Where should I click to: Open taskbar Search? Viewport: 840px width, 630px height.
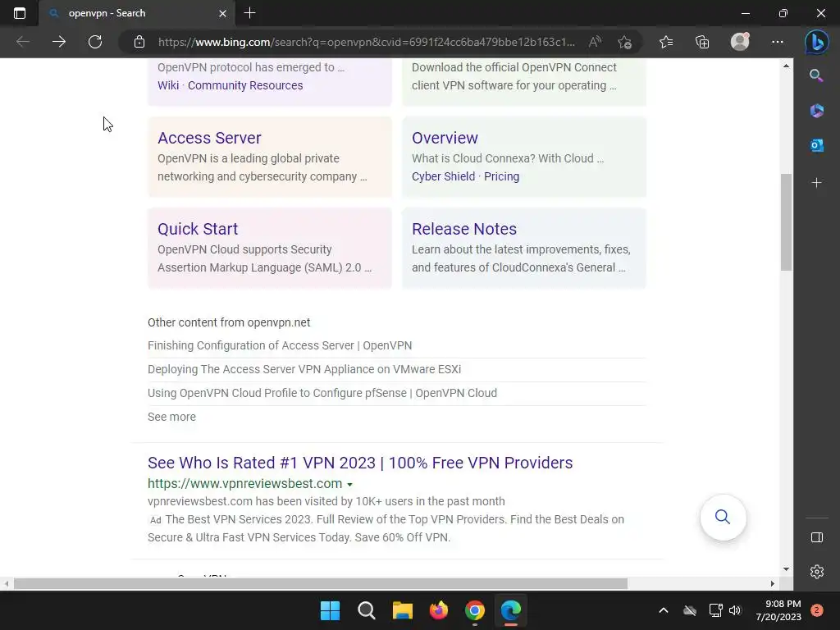367,610
